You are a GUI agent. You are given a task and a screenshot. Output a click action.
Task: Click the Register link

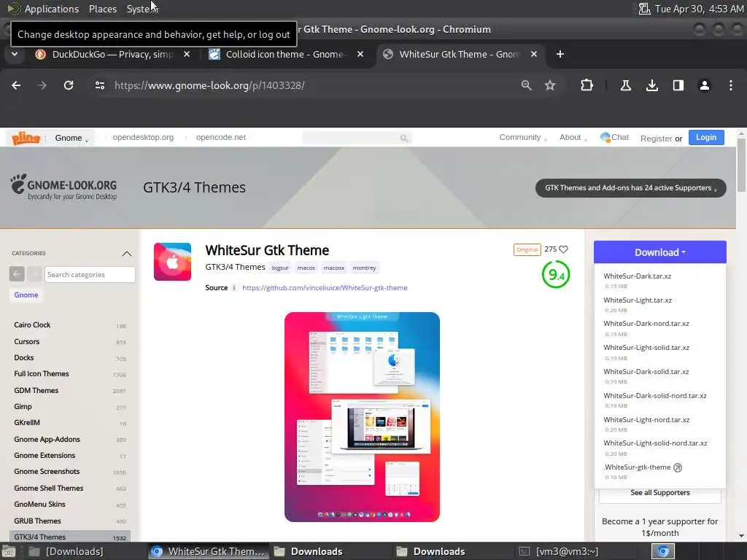coord(656,139)
